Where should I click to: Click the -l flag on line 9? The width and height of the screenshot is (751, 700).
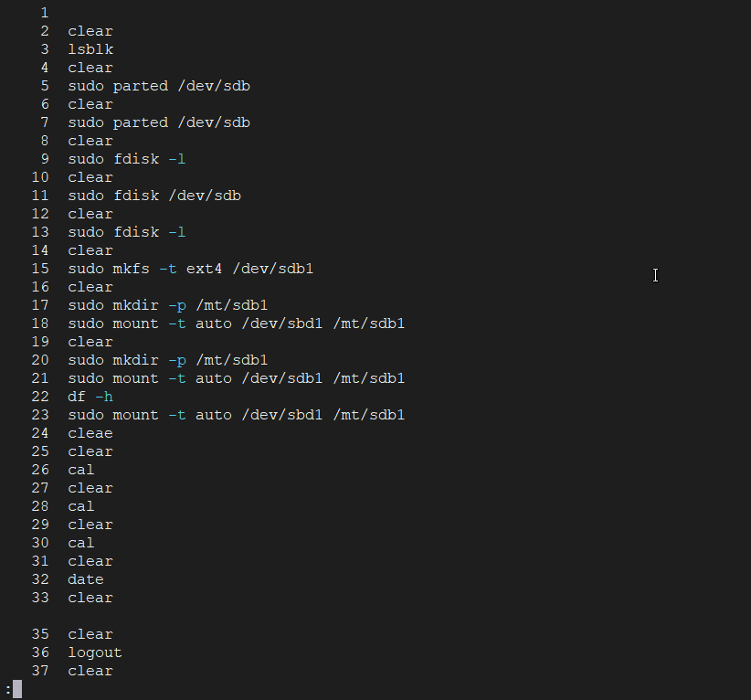(177, 159)
